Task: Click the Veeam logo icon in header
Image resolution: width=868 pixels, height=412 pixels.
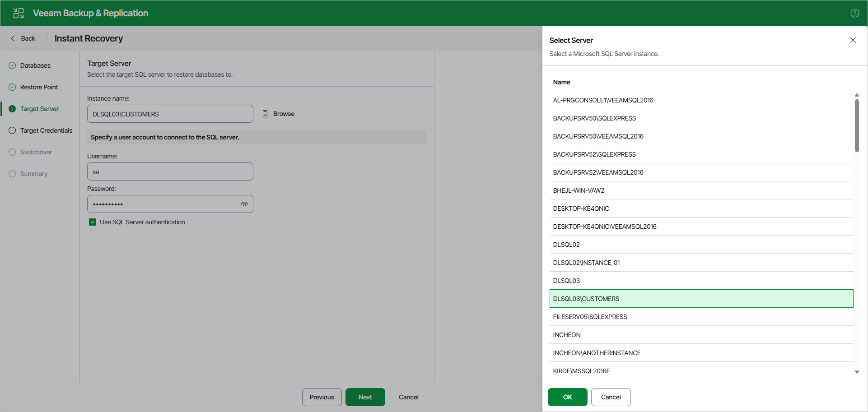Action: click(x=19, y=13)
